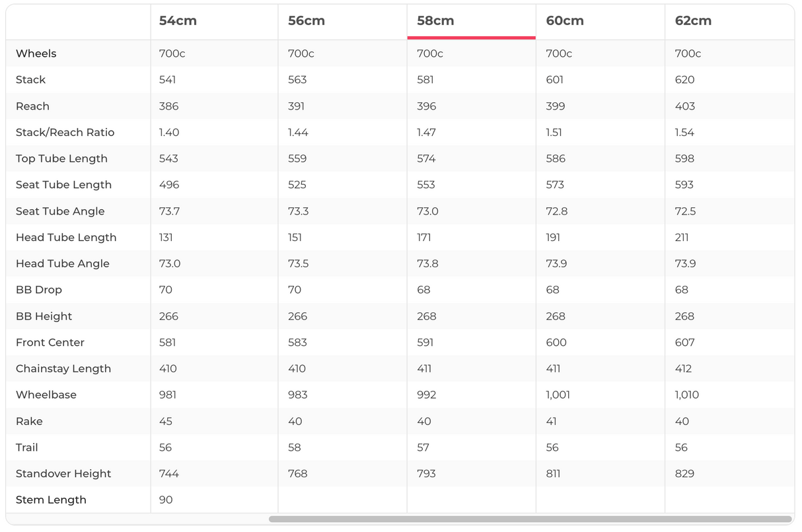Click the 90 stem length value
Image resolution: width=802 pixels, height=532 pixels.
point(166,500)
